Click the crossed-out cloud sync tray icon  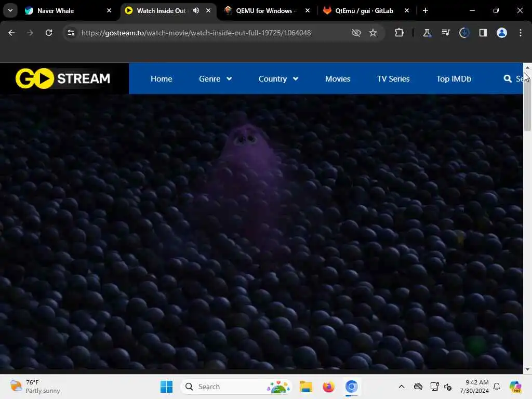click(418, 387)
